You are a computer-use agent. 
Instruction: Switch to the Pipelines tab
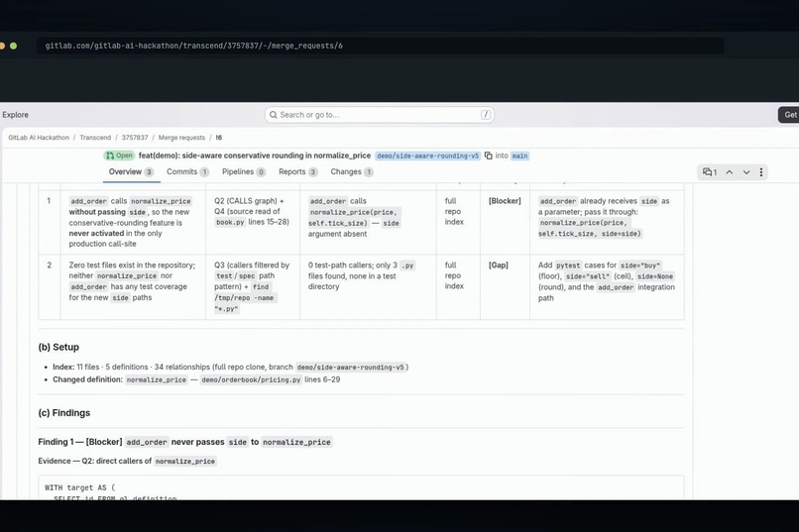[244, 172]
